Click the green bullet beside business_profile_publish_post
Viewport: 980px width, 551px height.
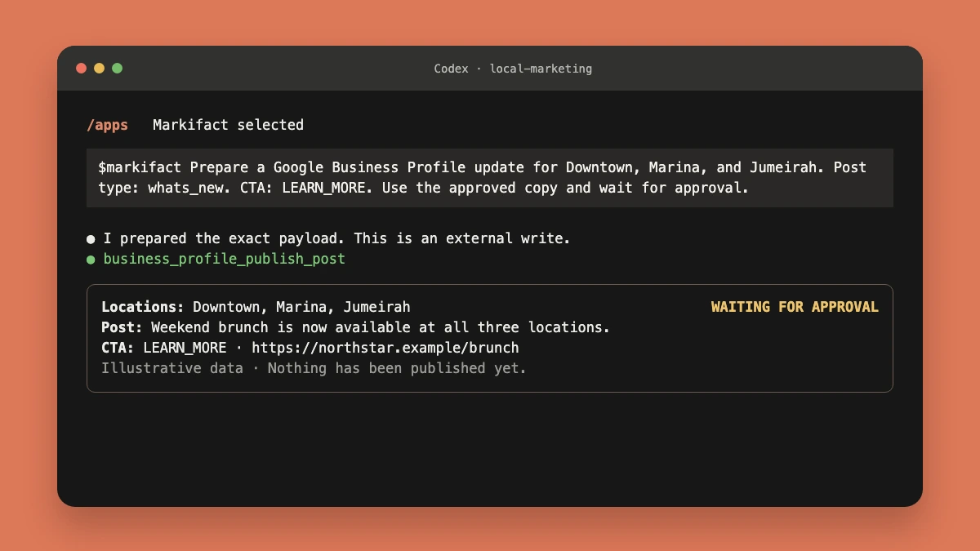(x=91, y=260)
